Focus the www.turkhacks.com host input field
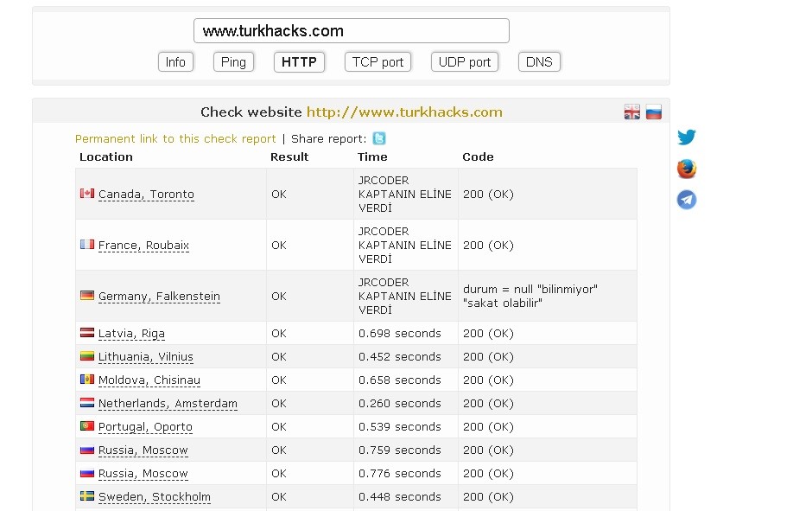The height and width of the screenshot is (511, 812). point(352,30)
